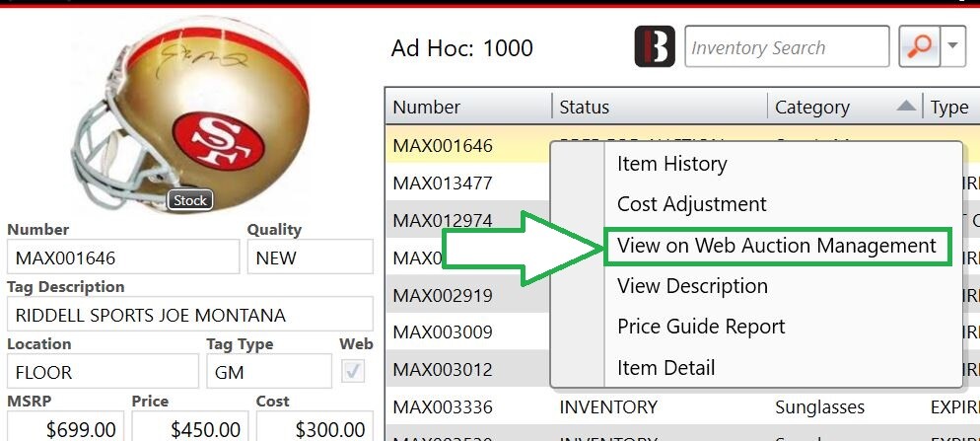
Task: Click INVENTORY status in MAX003336 row
Action: [607, 407]
